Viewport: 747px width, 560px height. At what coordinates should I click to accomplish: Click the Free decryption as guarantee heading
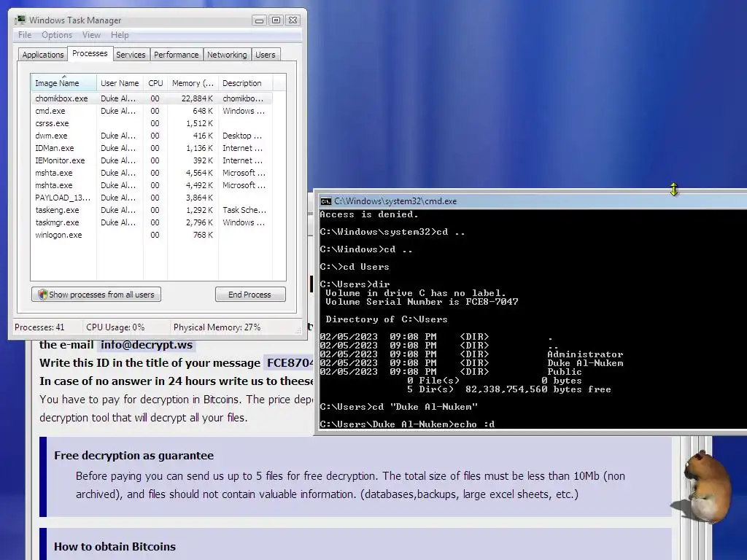pyautogui.click(x=134, y=456)
